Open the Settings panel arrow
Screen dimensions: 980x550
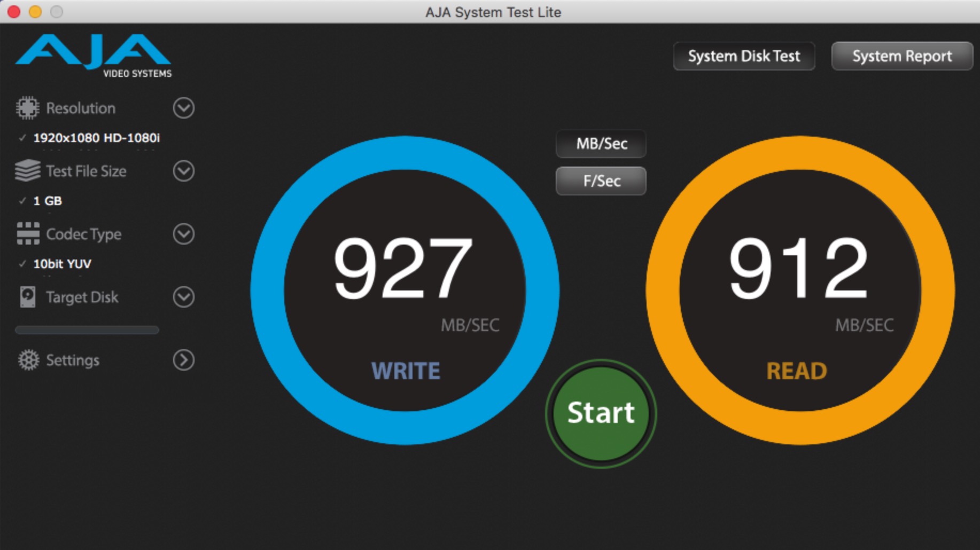(x=183, y=360)
